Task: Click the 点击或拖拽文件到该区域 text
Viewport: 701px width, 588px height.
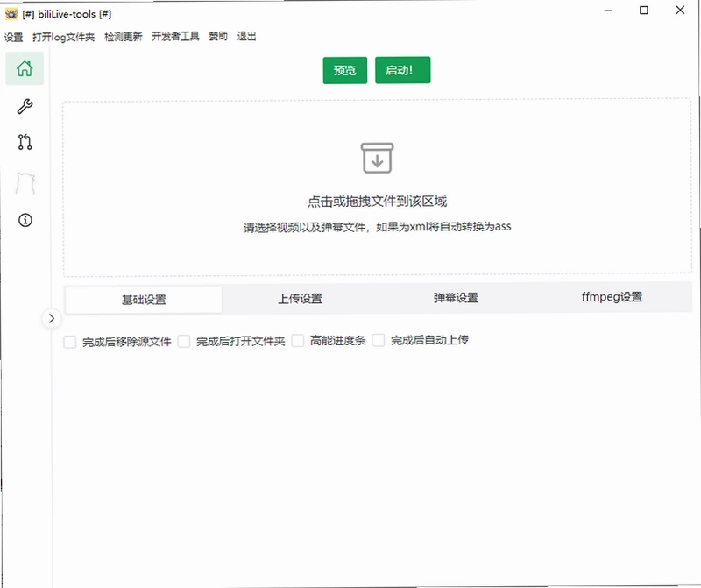Action: 377,202
